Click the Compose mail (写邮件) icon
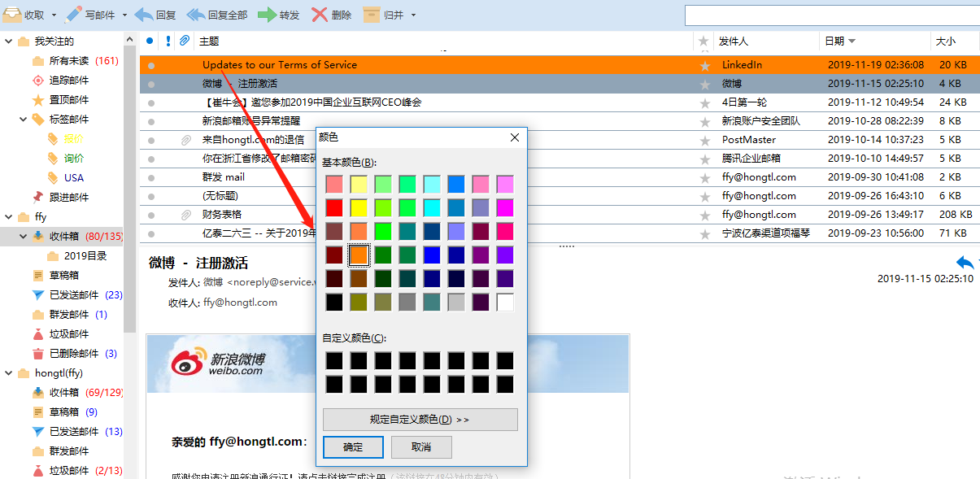The image size is (980, 479). click(74, 15)
